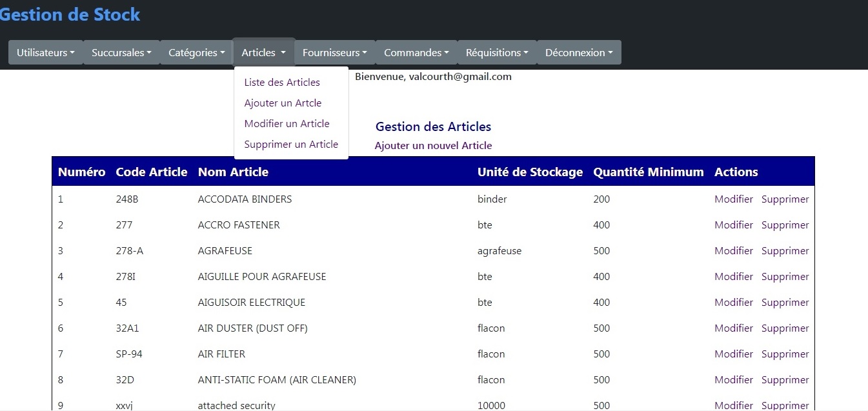Click the Ajouter un nouvel Article link

coord(433,146)
